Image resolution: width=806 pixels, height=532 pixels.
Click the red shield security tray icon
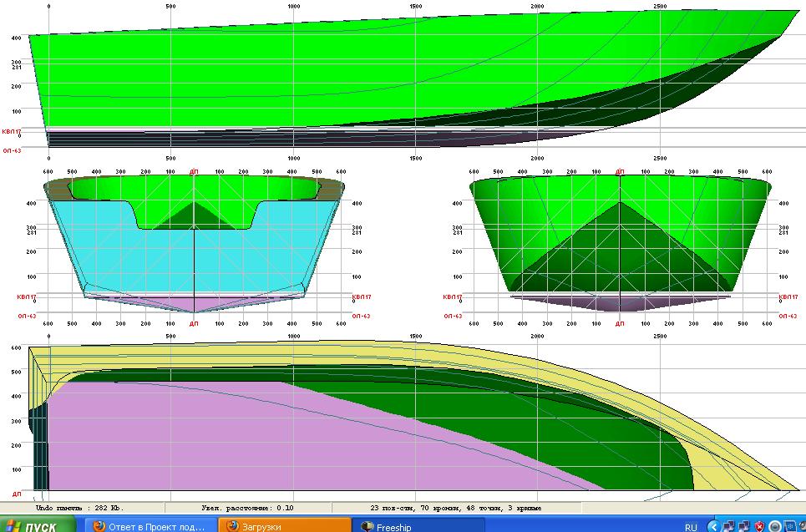point(759,527)
